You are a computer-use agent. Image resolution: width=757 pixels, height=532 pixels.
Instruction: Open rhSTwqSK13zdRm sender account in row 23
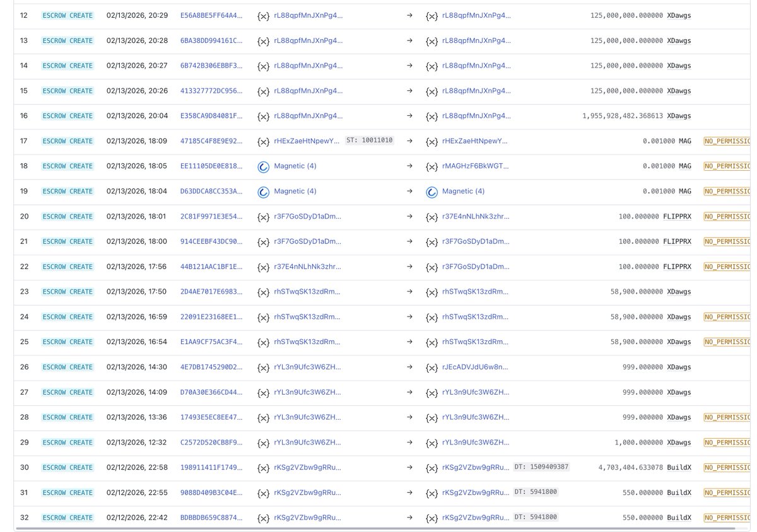coord(308,292)
